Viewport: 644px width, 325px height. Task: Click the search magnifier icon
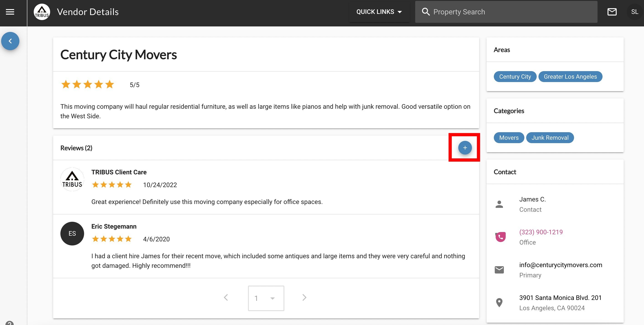(x=426, y=12)
